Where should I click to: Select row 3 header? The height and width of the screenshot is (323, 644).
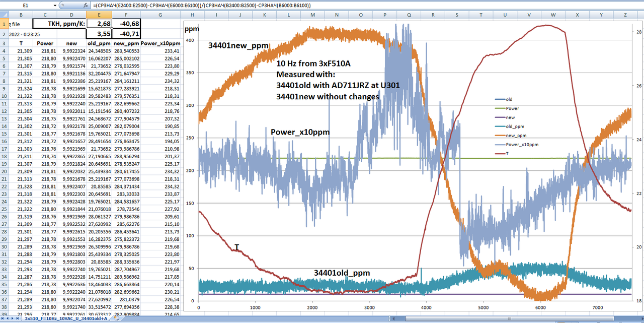tap(5, 43)
